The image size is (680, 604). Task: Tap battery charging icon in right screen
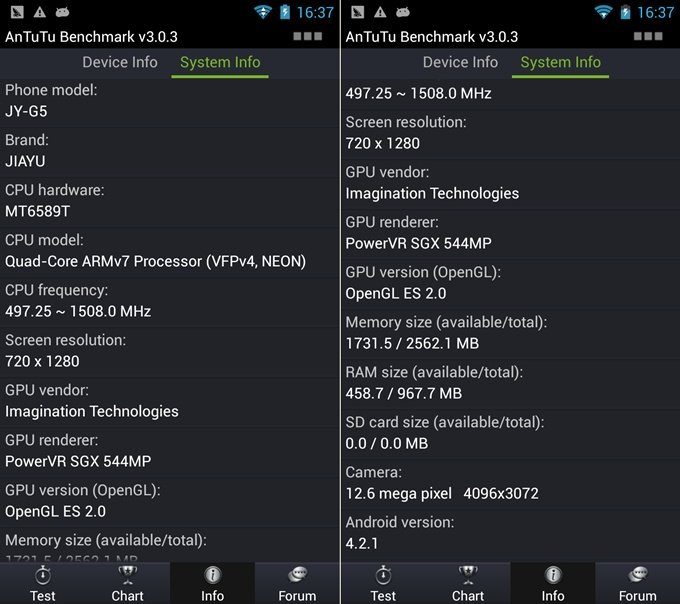tap(625, 12)
